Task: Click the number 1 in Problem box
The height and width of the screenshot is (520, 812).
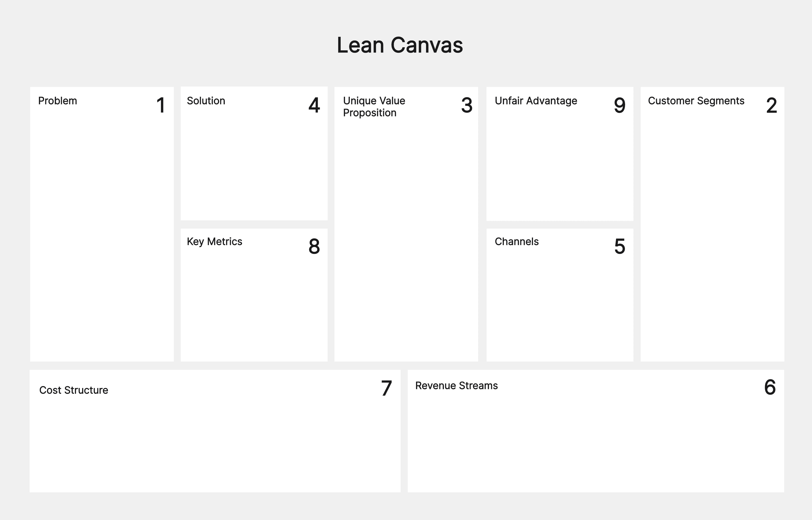Action: click(x=161, y=105)
